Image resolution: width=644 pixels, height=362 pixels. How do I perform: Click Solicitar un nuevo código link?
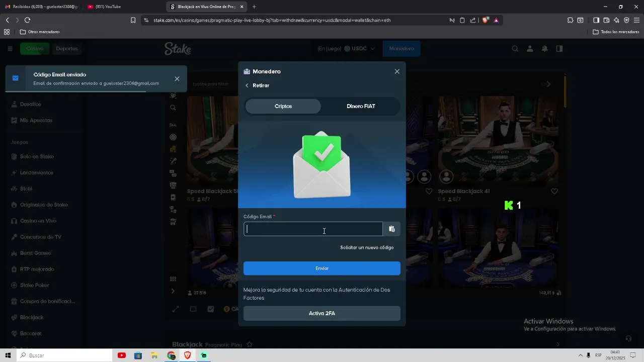367,247
